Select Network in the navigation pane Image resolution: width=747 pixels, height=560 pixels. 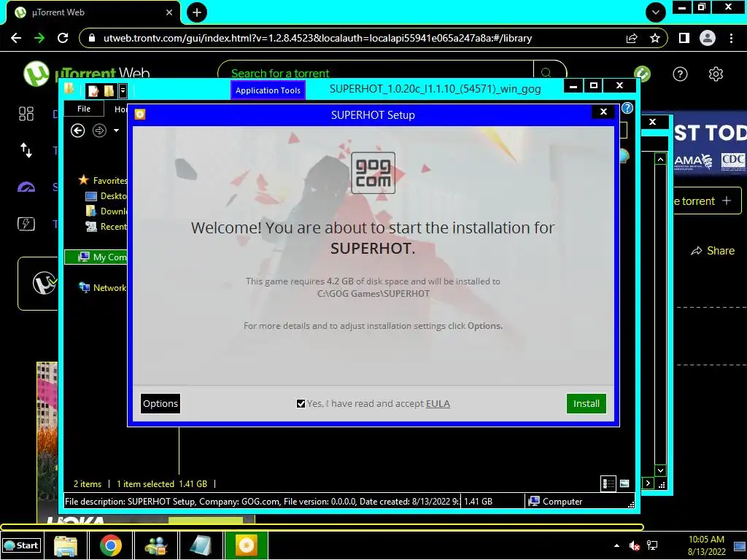[x=102, y=287]
